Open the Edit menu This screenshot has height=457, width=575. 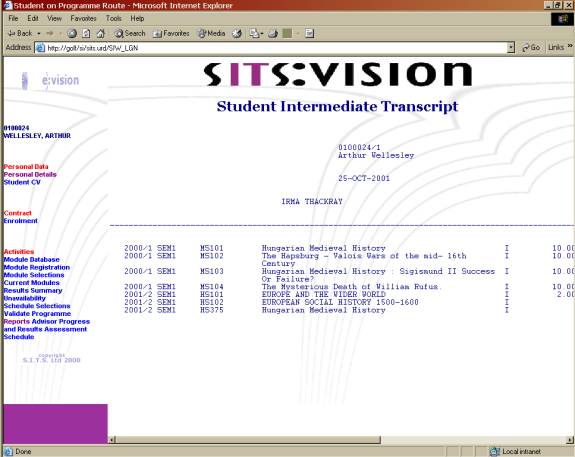pyautogui.click(x=33, y=18)
